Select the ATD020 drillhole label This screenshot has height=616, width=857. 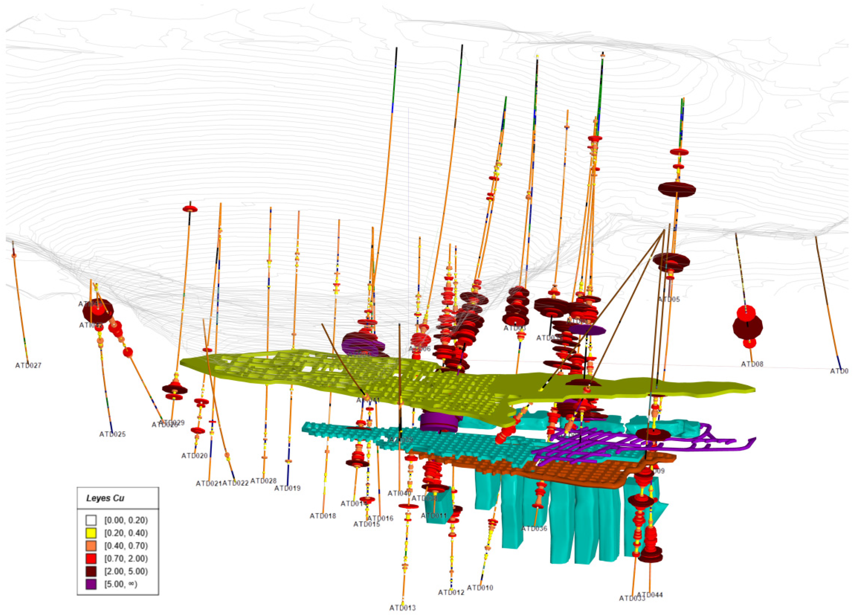coord(194,456)
